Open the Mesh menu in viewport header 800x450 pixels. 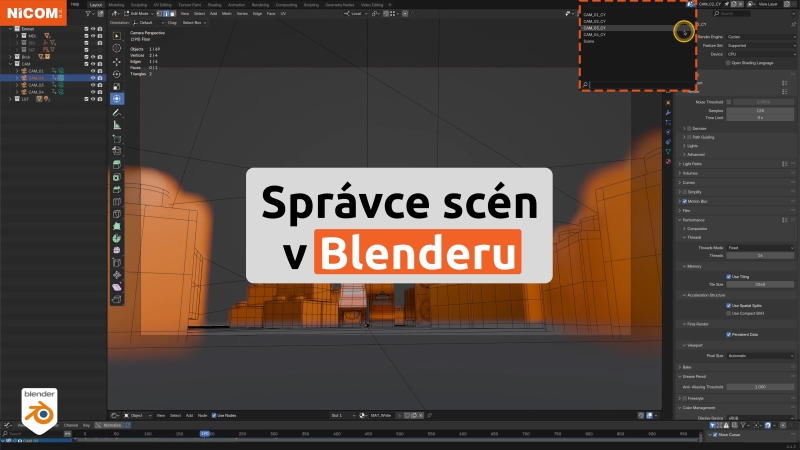[227, 14]
